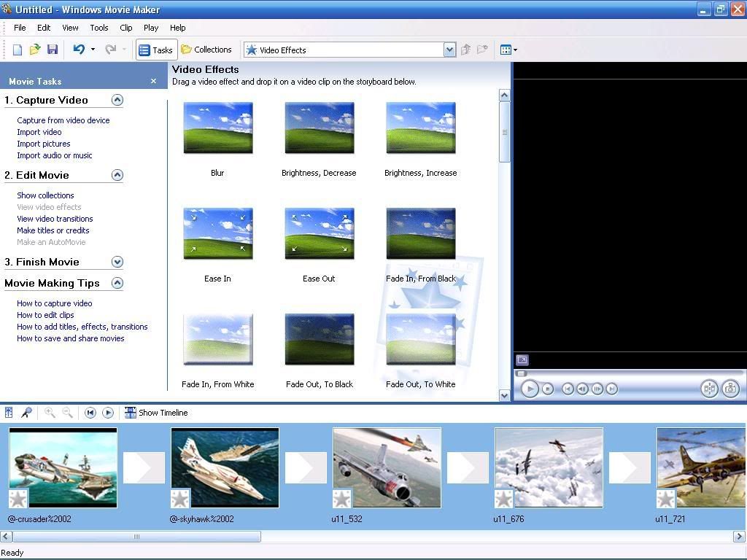This screenshot has height=560, width=747.
Task: Click the Show collections link
Action: (x=45, y=195)
